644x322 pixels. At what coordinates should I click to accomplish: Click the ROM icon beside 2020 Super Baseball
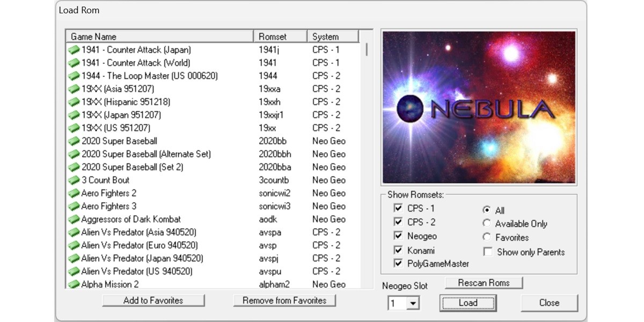[74, 141]
